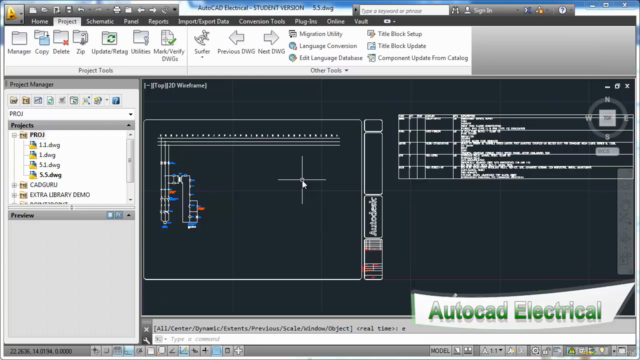Click the first icon in the Project Manager toolbar

14,100
